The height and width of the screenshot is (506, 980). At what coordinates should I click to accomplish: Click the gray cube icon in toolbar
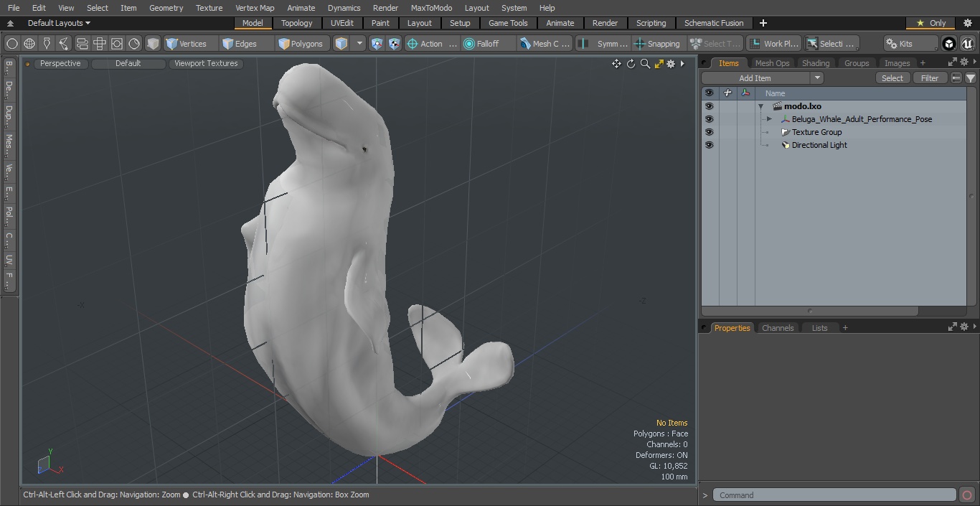pos(153,44)
